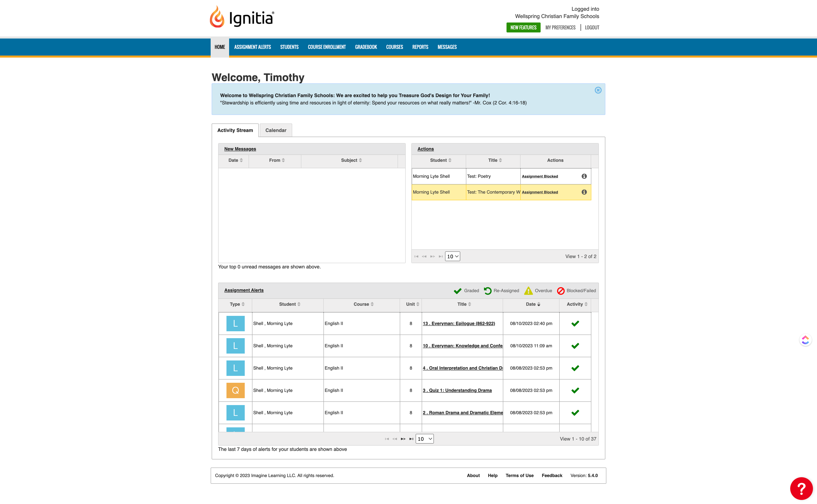The image size is (817, 504).
Task: Go to the Students menu
Action: [289, 47]
